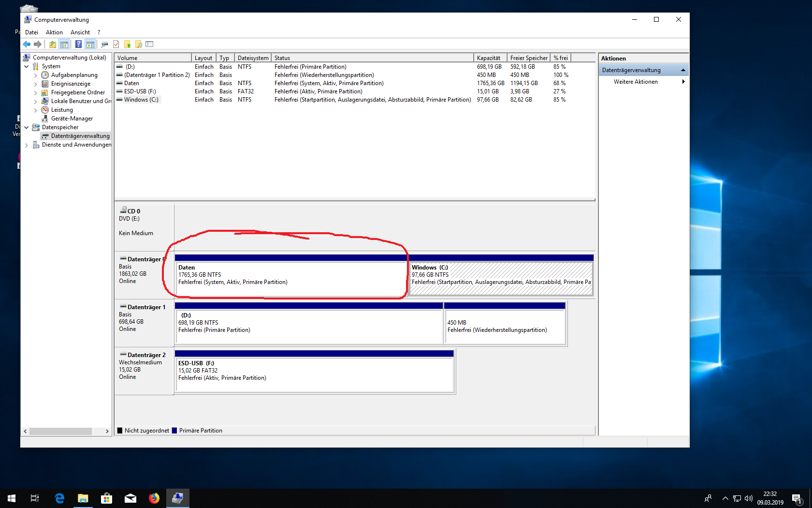This screenshot has width=812, height=508.
Task: Select the 450 MB recovery partition block
Action: coord(505,323)
